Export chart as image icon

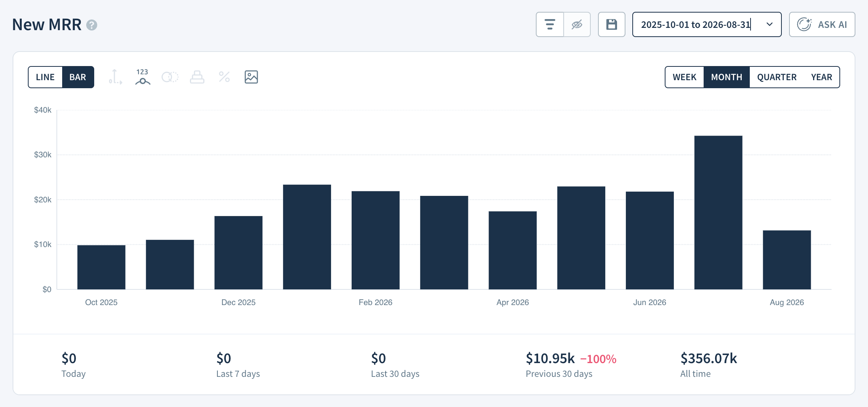pos(251,77)
